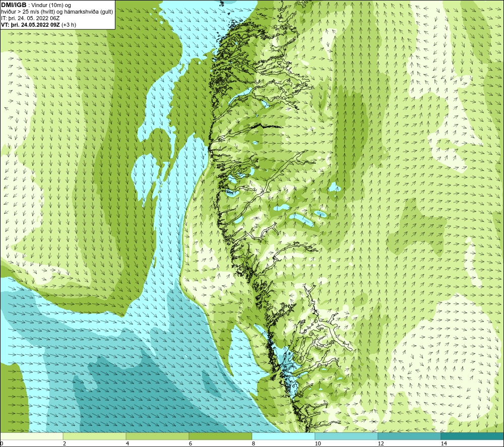
Task: Pick the 10–12 m/s cyan swatch
Action: click(347, 436)
